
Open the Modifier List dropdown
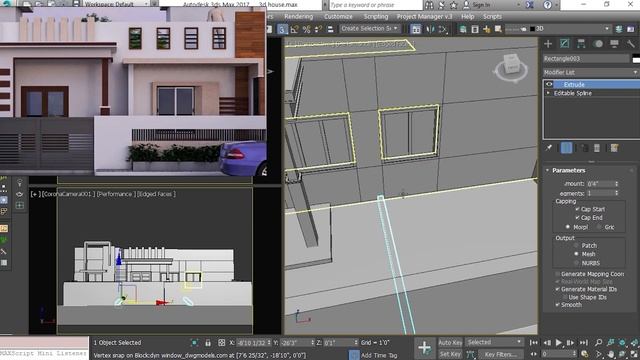(x=591, y=72)
